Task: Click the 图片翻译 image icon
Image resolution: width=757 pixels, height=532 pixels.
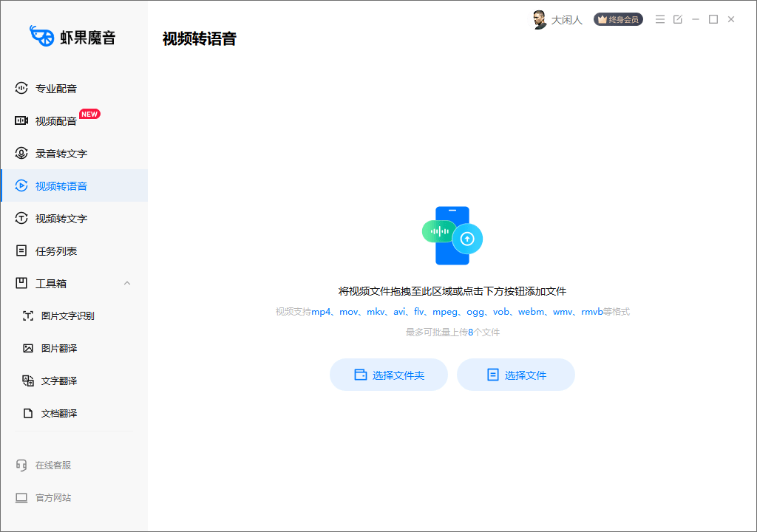Action: (x=28, y=348)
